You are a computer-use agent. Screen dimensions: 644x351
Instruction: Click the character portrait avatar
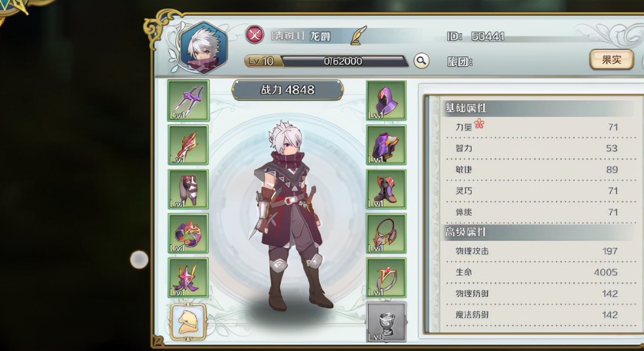[x=203, y=47]
